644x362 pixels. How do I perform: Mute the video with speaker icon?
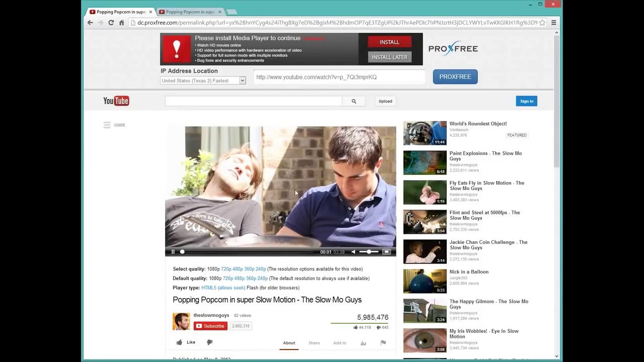pyautogui.click(x=353, y=252)
